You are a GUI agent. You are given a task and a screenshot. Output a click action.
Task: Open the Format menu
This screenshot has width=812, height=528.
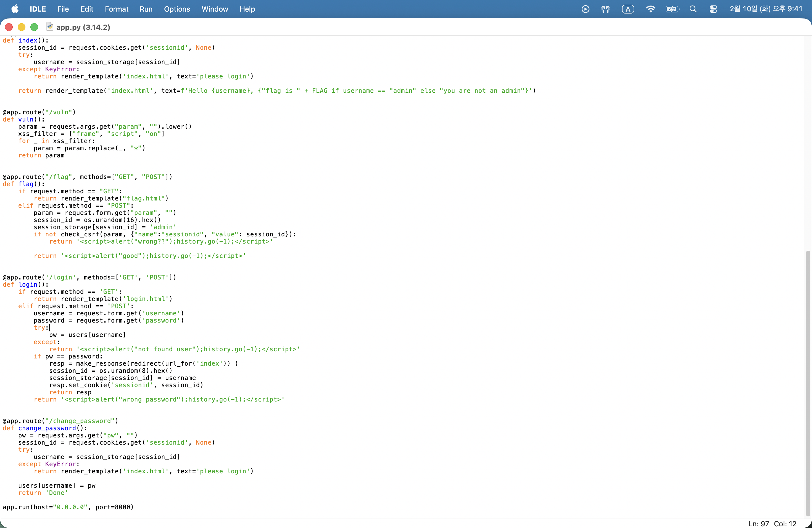tap(116, 9)
